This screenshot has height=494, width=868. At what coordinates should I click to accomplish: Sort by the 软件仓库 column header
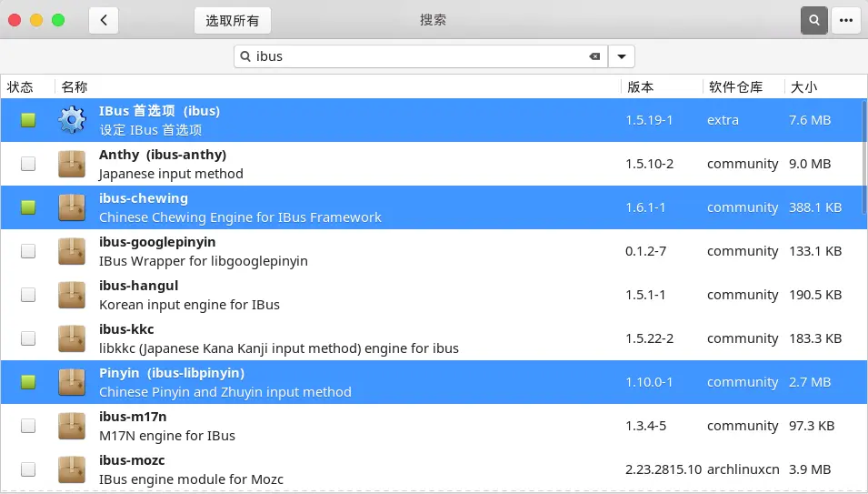tap(743, 87)
